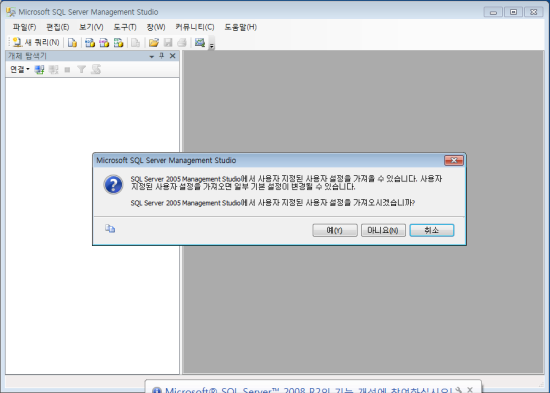The image size is (550, 393).
Task: Click the Save disk icon in the toolbar
Action: (168, 43)
